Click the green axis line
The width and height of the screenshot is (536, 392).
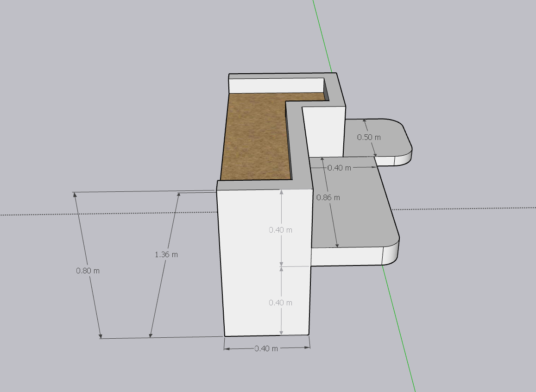(398, 324)
